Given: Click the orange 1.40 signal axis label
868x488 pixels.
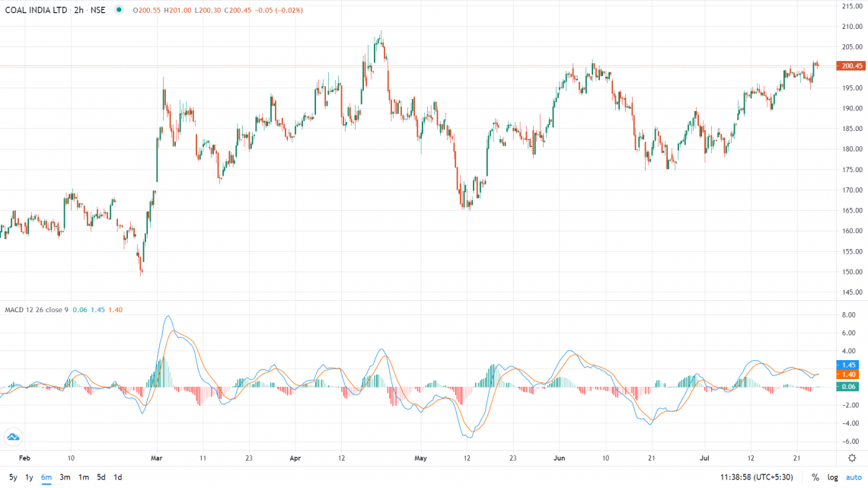Looking at the screenshot, I should (x=847, y=375).
